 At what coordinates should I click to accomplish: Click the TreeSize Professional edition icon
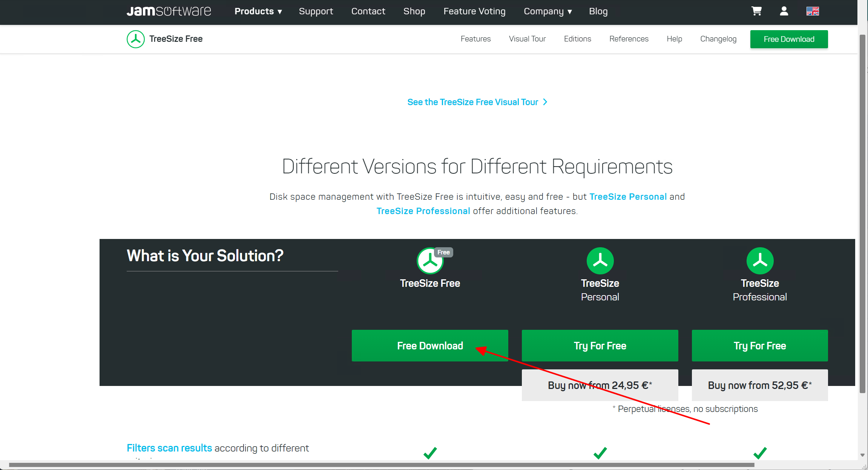point(760,261)
